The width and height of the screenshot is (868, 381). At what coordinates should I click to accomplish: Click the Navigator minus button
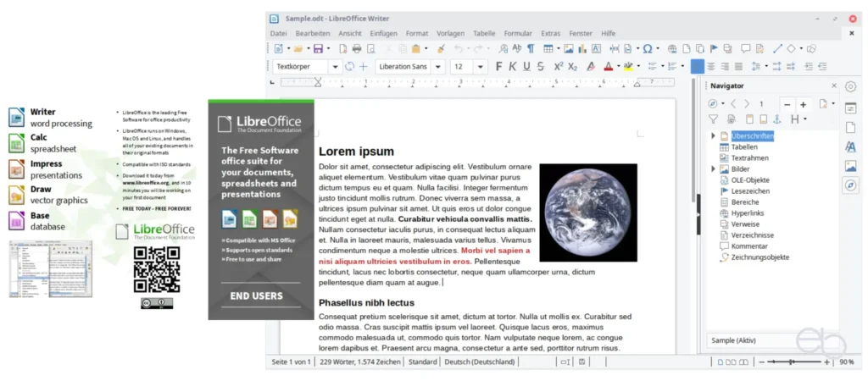(x=787, y=104)
